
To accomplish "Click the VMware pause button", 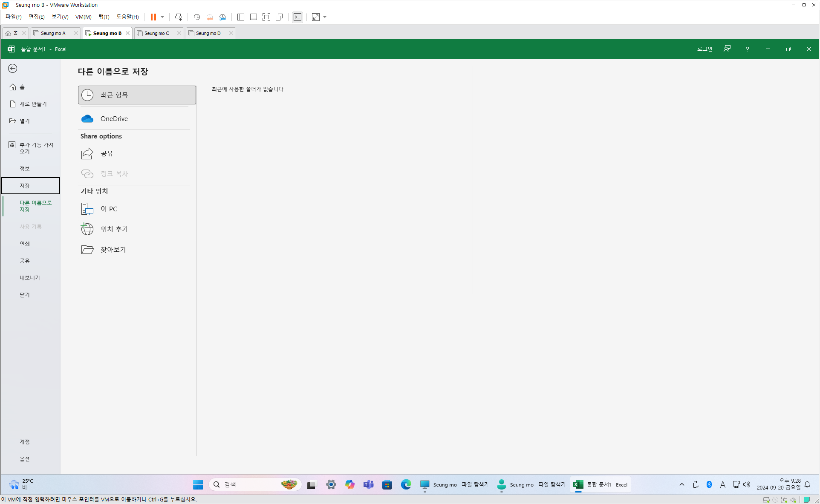I will tap(153, 17).
